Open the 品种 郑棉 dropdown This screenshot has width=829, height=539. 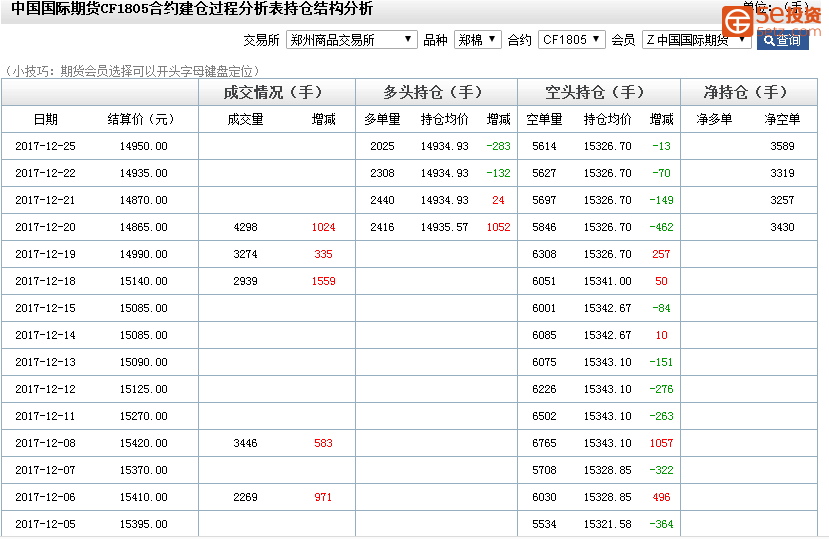477,40
